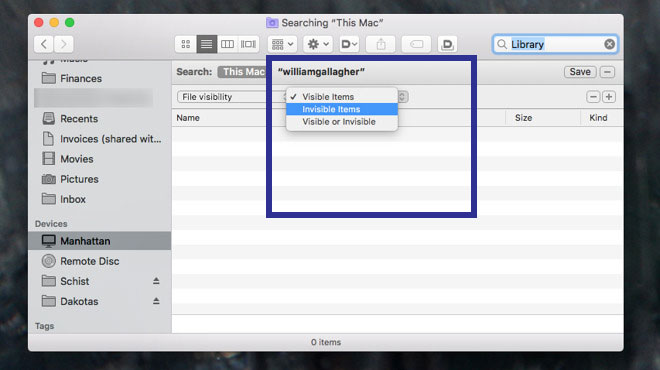Select Manhattan device in sidebar

point(100,241)
